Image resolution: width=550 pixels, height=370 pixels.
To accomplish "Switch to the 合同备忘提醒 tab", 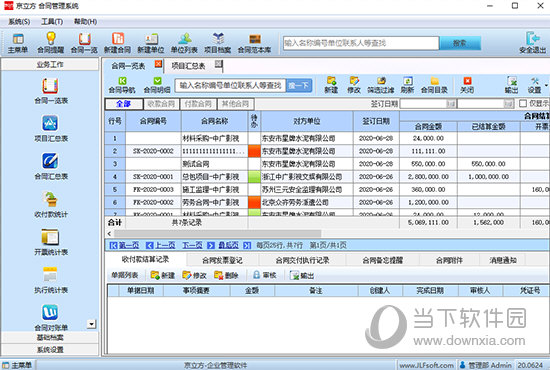I will click(x=383, y=260).
